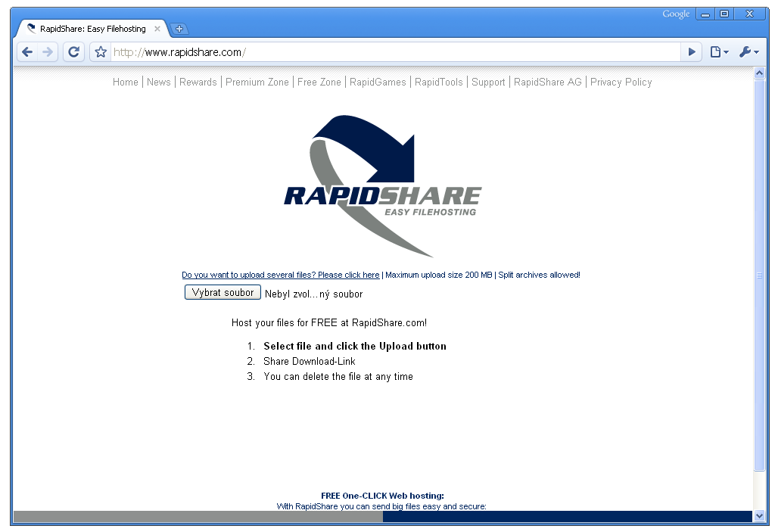
Task: Open RapidTools link
Action: tap(439, 82)
